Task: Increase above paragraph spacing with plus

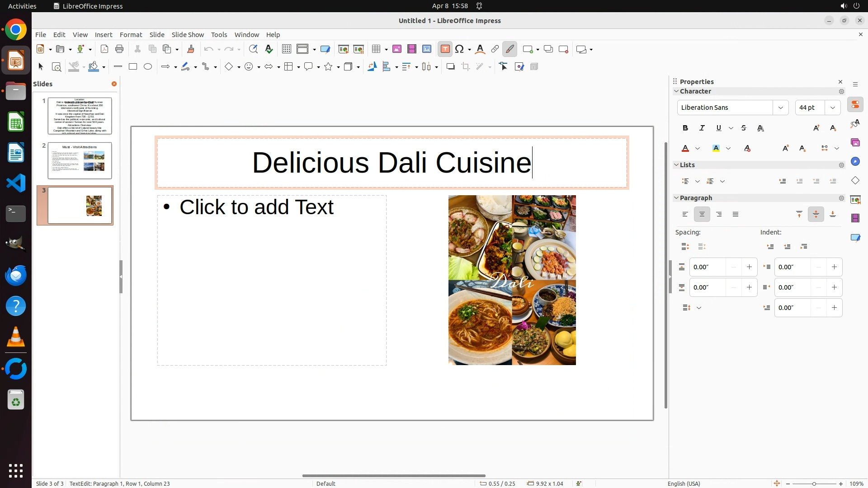Action: click(749, 267)
